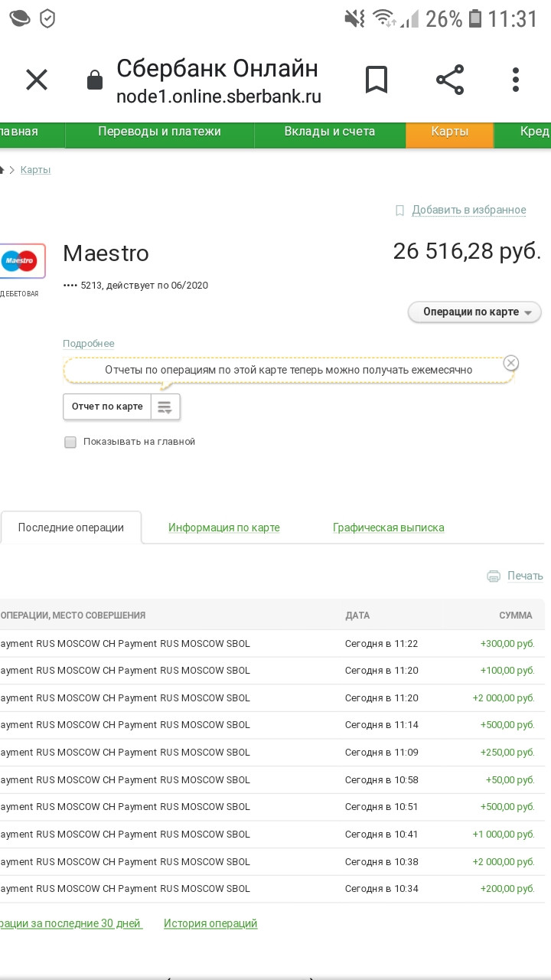Image resolution: width=551 pixels, height=980 pixels.
Task: Tap the home breadcrumb icon
Action: pyautogui.click(x=2, y=170)
